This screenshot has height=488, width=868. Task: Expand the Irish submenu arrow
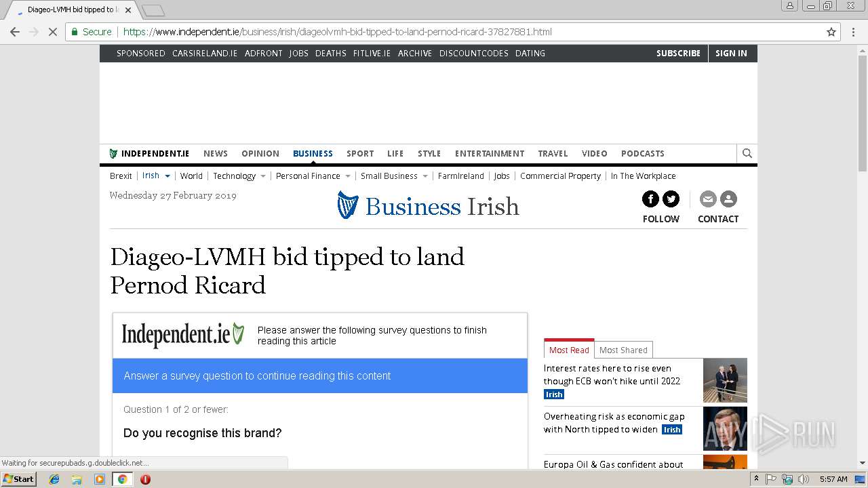pyautogui.click(x=167, y=176)
